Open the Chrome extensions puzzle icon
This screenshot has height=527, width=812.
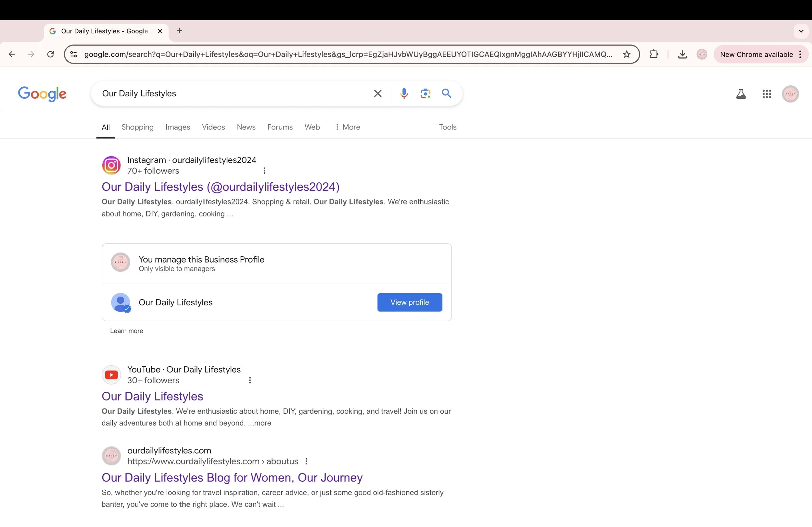pos(654,54)
